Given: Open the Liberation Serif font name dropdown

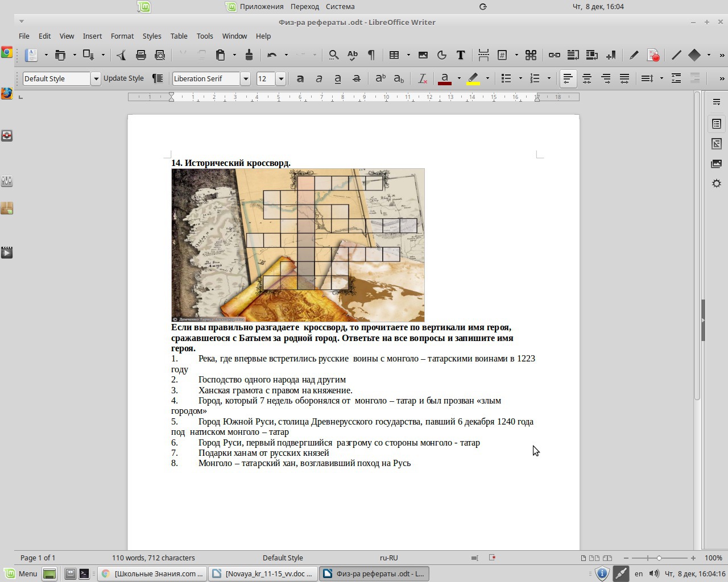Looking at the screenshot, I should [x=246, y=79].
